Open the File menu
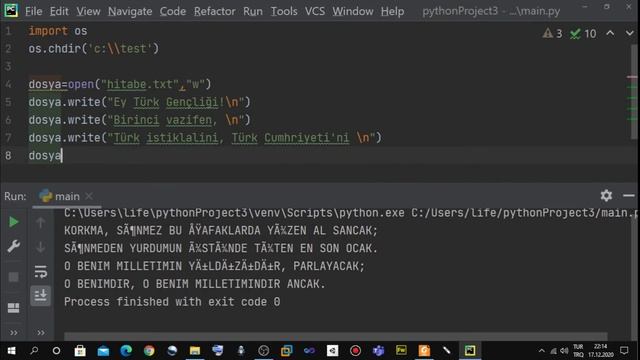The height and width of the screenshot is (360, 640). click(x=33, y=11)
